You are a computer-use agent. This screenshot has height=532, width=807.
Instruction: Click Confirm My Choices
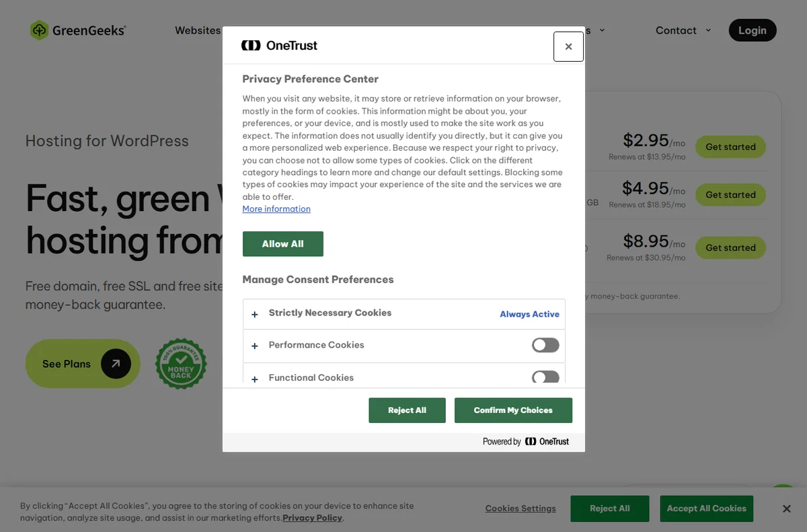(x=513, y=410)
